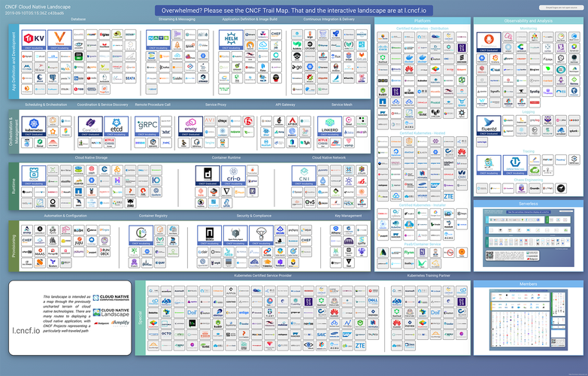The image size is (588, 376).
Task: Click the Go logo in CI & Delivery
Action: (296, 67)
